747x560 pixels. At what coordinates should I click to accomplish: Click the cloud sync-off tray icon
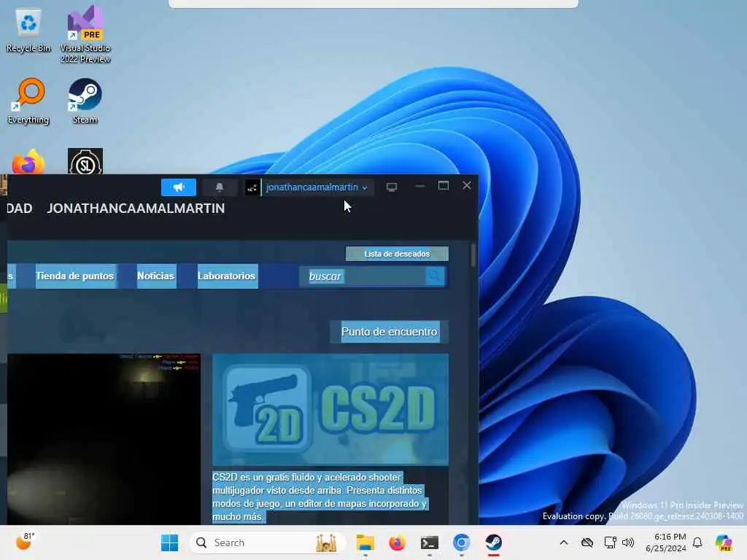[587, 542]
